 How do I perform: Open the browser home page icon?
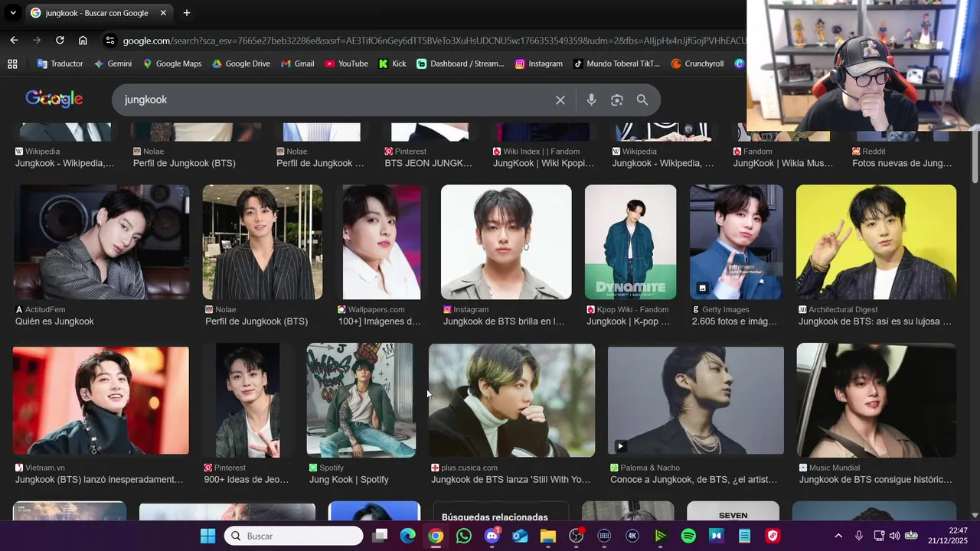83,41
